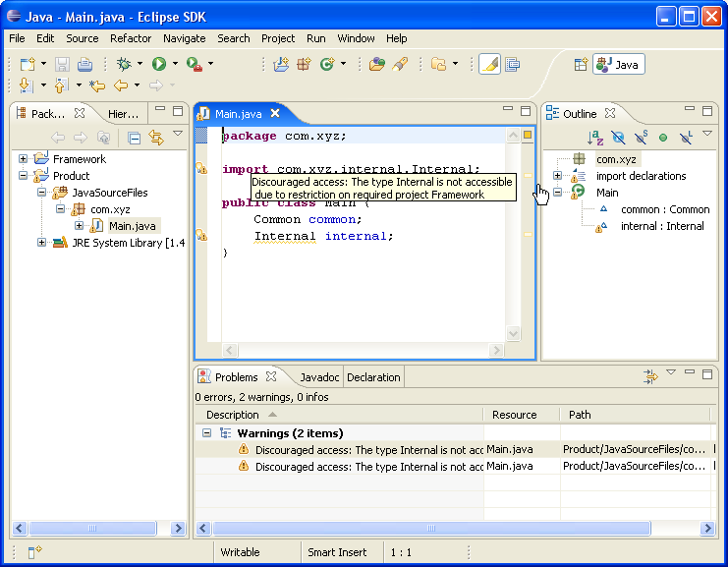Click the Description column header
This screenshot has width=728, height=567.
click(x=233, y=415)
